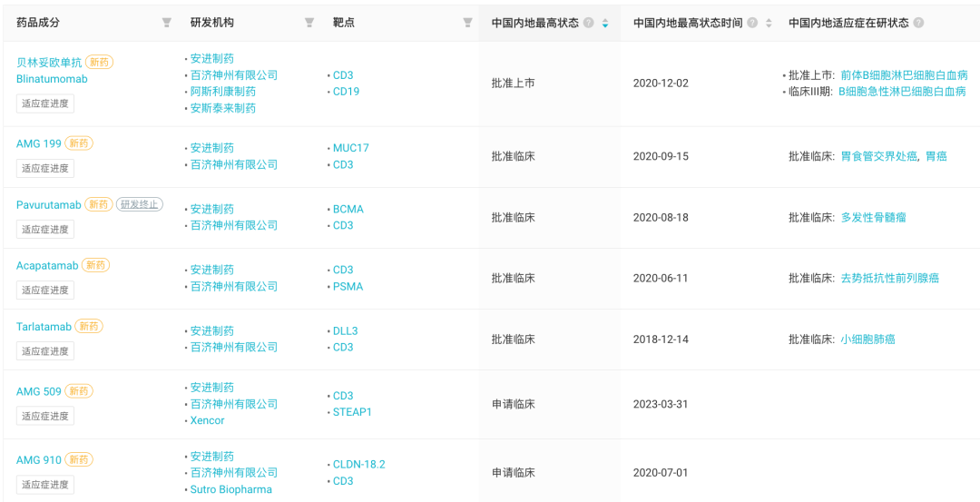Select 申请临床 status in AMG 509 row
The width and height of the screenshot is (980, 502).
(x=513, y=404)
